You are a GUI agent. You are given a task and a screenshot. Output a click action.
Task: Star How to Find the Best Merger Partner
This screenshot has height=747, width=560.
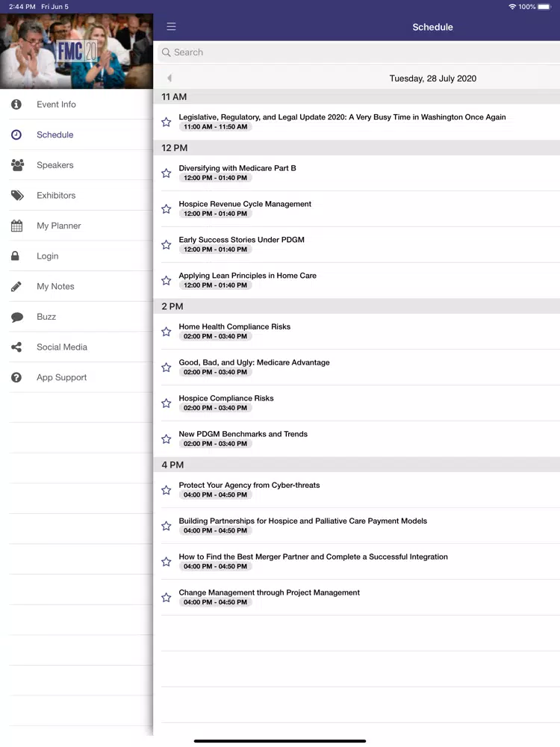pyautogui.click(x=167, y=561)
